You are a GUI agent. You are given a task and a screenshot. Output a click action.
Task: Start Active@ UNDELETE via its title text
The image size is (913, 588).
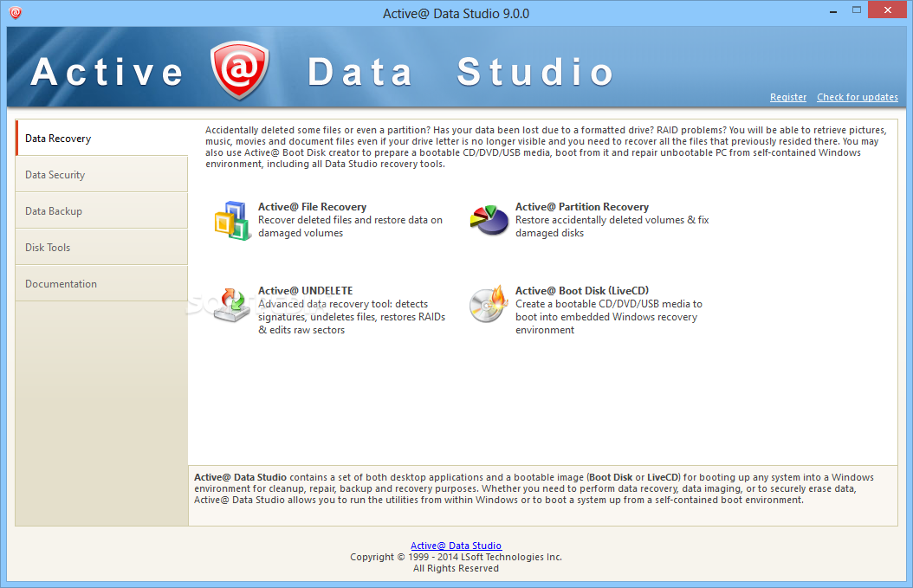[x=305, y=291]
